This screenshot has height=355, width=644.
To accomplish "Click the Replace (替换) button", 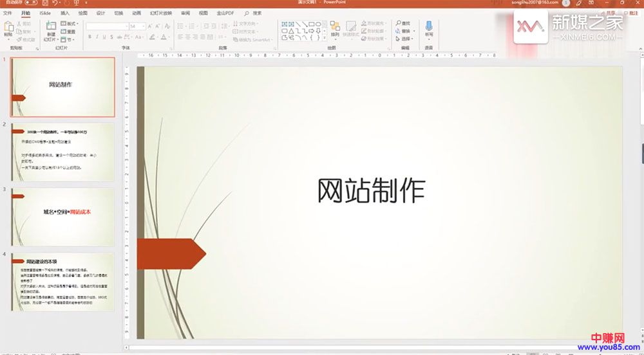I will (404, 31).
